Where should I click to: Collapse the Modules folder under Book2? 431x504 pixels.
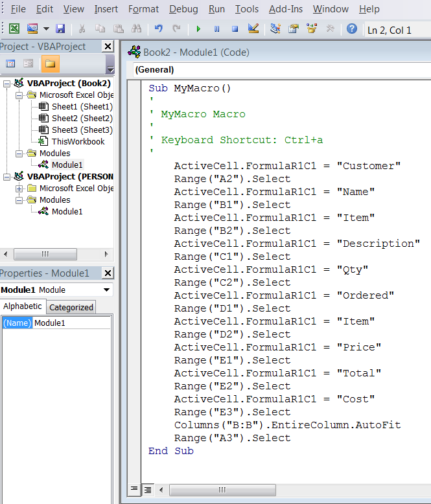(19, 154)
